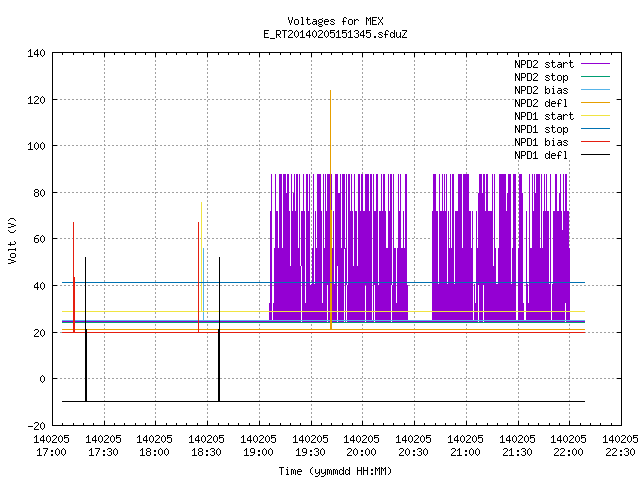This screenshot has height=480, width=640.
Task: Click the 19:00 time tick label
Action: tap(258, 452)
